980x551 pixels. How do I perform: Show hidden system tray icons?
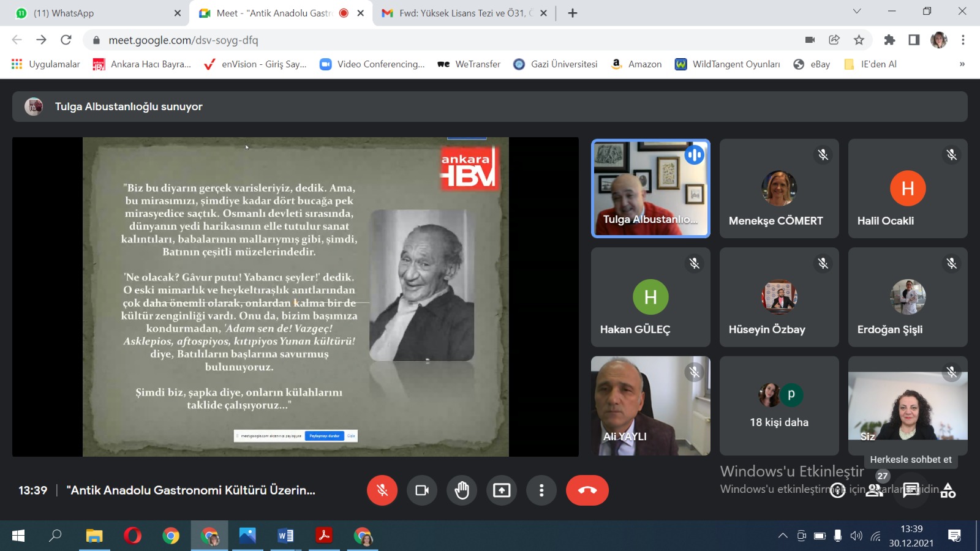click(783, 536)
